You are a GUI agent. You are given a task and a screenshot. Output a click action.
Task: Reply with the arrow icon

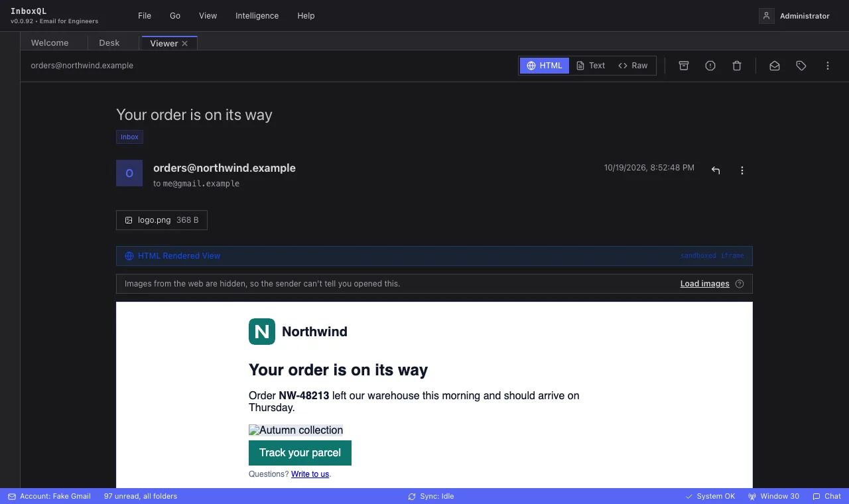point(716,170)
